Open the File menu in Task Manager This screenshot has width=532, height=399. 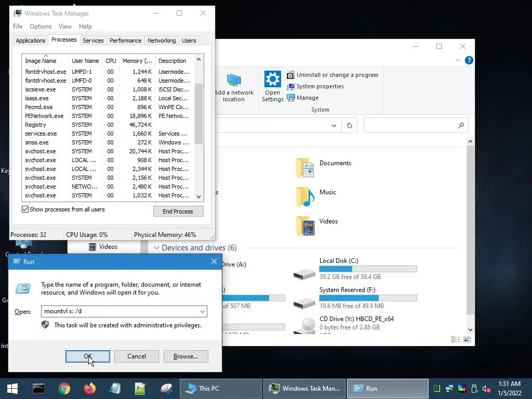pos(18,26)
